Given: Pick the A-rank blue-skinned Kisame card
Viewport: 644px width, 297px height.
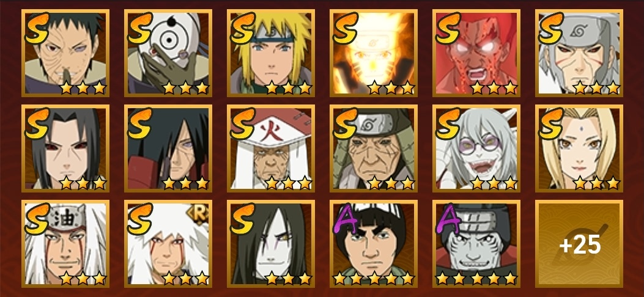Looking at the screenshot, I should (x=476, y=244).
